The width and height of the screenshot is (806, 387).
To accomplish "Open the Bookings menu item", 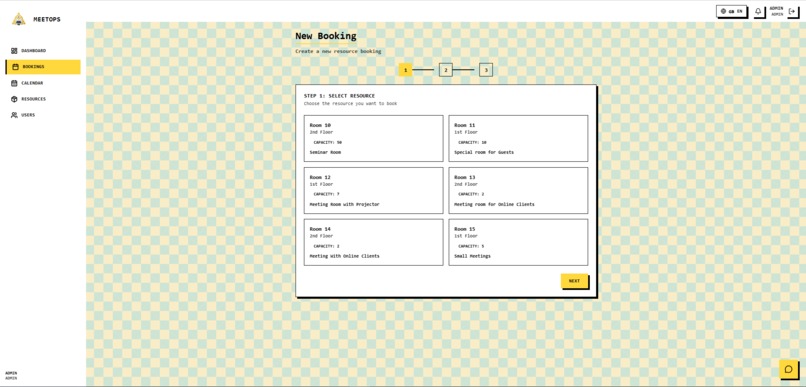I will [43, 67].
